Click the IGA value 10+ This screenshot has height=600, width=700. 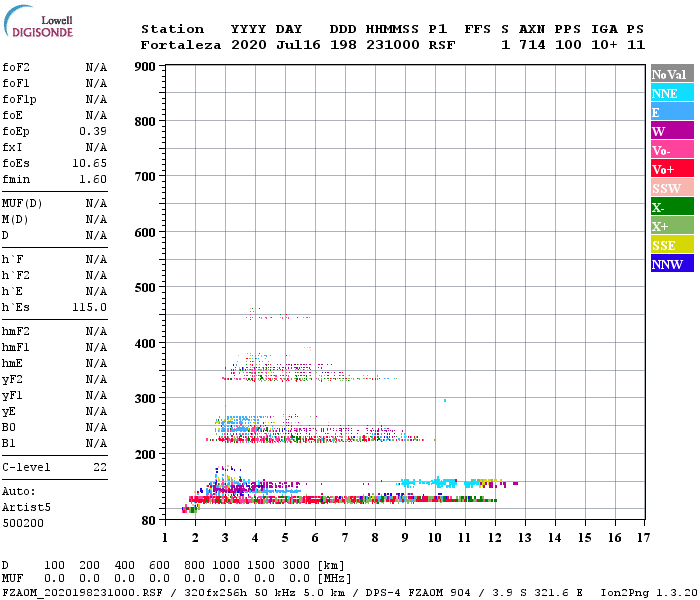click(604, 45)
